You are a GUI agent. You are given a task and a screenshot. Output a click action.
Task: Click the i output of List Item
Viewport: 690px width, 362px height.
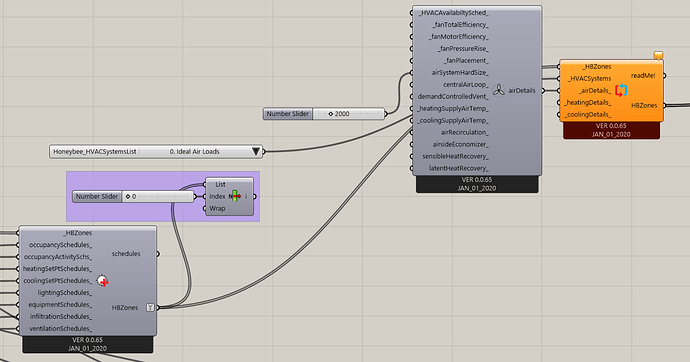tap(246, 196)
